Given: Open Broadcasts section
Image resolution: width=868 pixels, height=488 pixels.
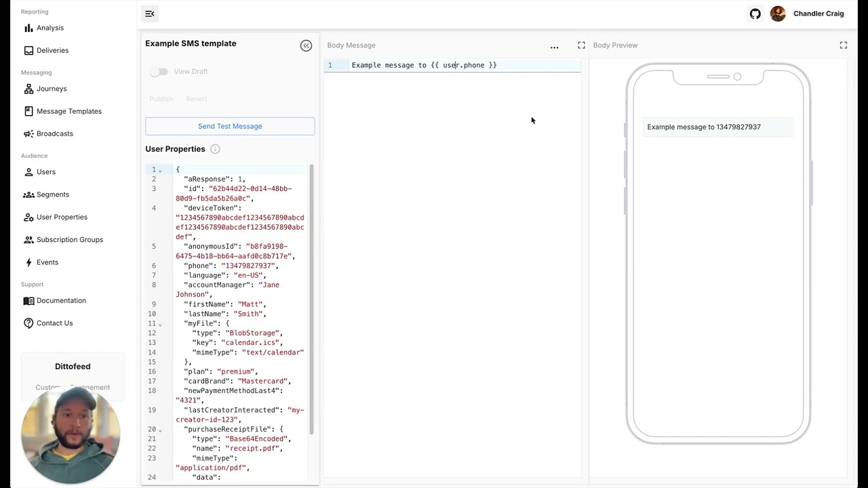Looking at the screenshot, I should [x=55, y=134].
